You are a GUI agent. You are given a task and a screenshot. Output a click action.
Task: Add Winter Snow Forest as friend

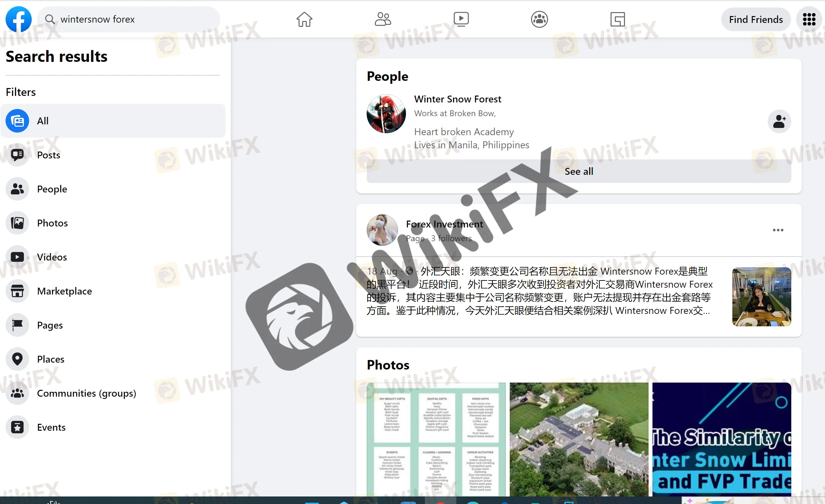pyautogui.click(x=779, y=121)
